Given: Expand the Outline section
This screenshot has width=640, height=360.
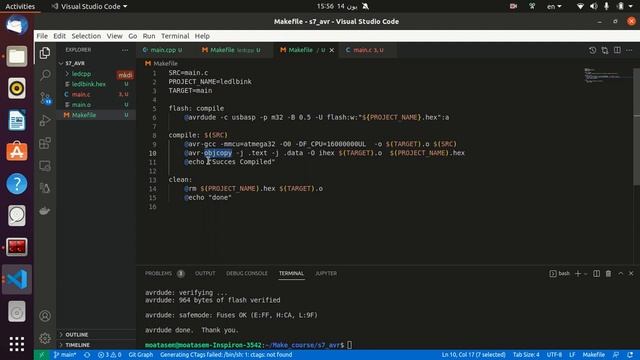Looking at the screenshot, I should click(77, 335).
